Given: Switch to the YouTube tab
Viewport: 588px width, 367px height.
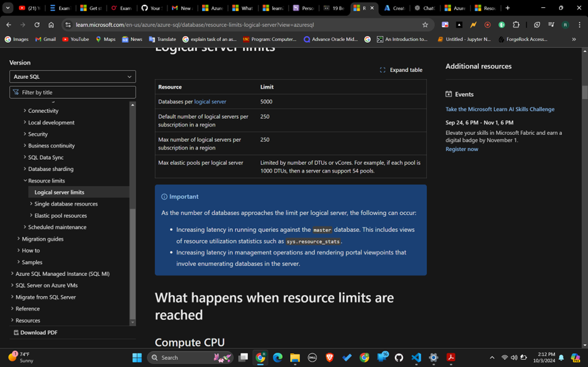Looking at the screenshot, I should (x=30, y=8).
